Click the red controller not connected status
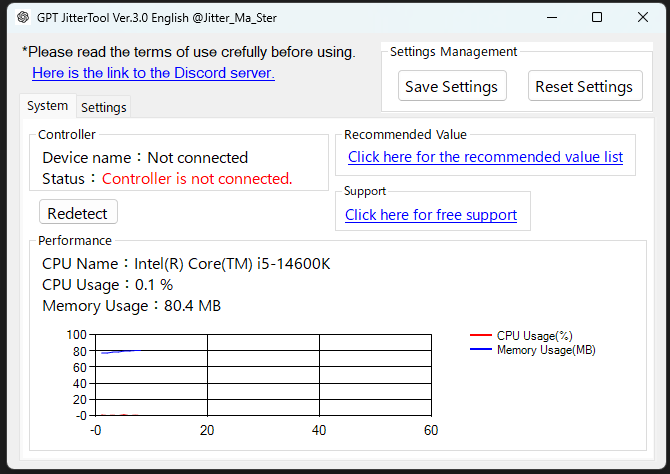Image resolution: width=670 pixels, height=474 pixels. tap(197, 179)
